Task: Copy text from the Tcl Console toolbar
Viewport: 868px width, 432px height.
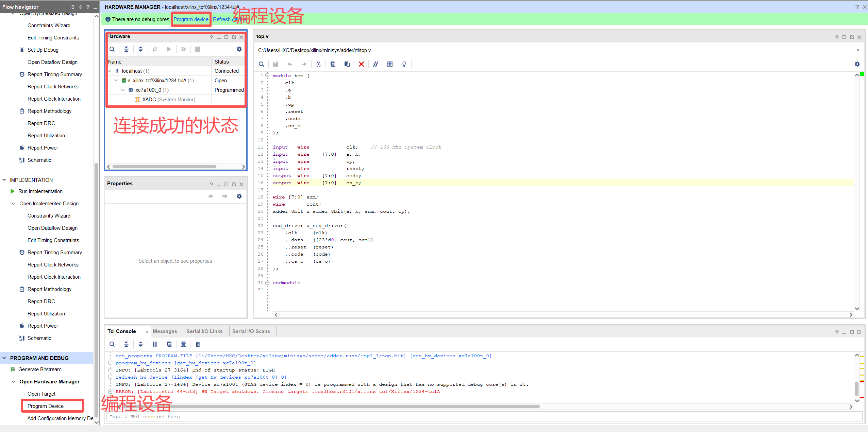Action: click(169, 344)
